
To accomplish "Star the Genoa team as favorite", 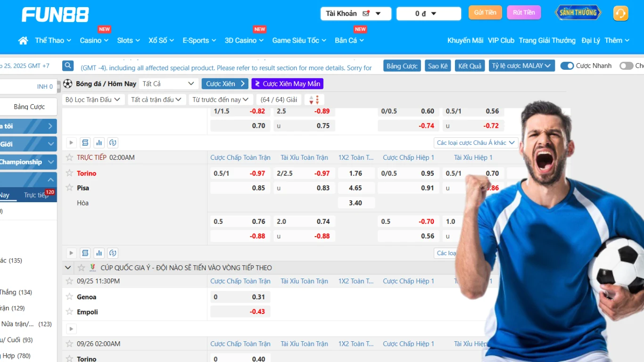I will click(x=70, y=297).
